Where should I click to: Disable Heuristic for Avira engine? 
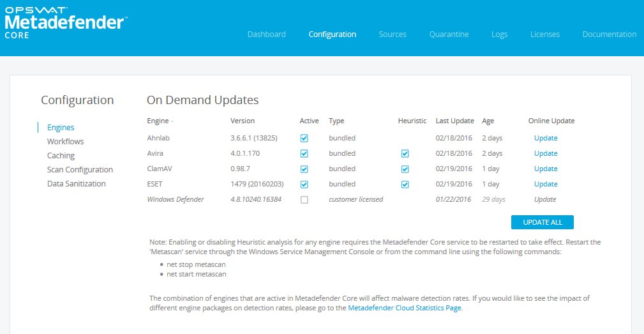tap(405, 154)
